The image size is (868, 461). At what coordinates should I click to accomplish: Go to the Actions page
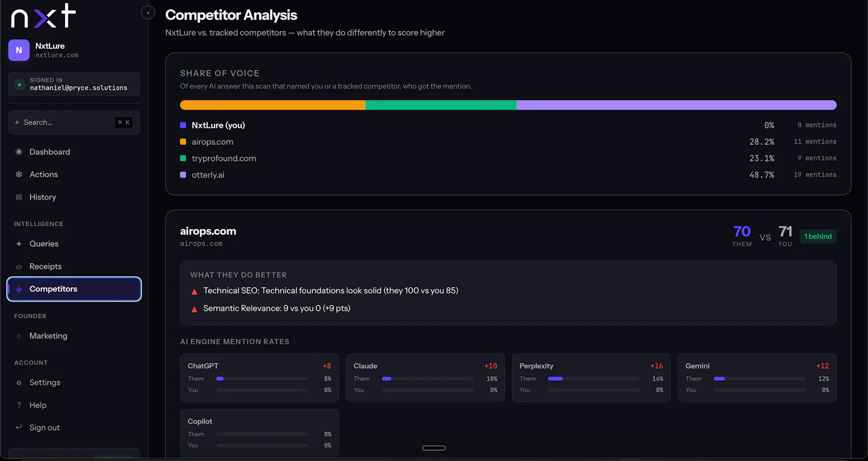coord(74,174)
